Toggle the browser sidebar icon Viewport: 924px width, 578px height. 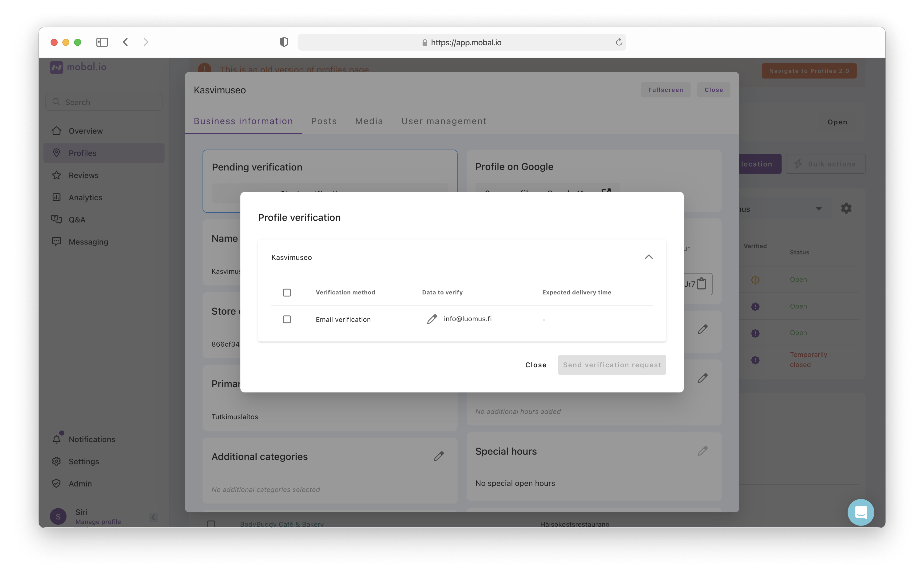(102, 42)
